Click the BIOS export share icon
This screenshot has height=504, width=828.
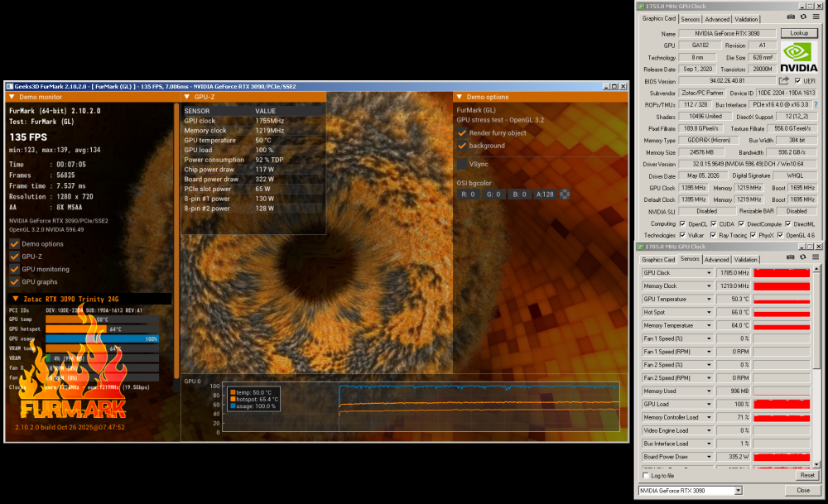[x=783, y=81]
